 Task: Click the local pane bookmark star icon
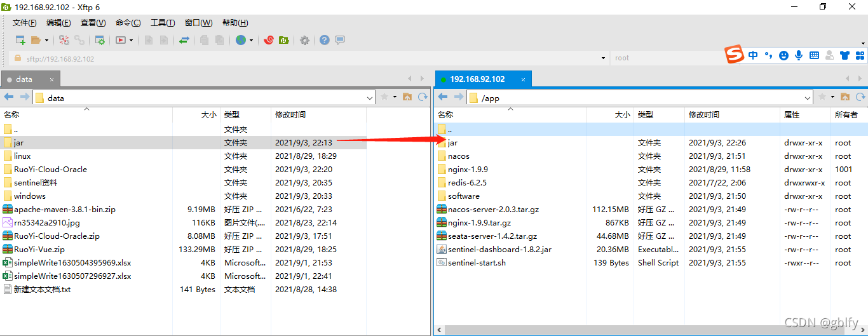[384, 97]
